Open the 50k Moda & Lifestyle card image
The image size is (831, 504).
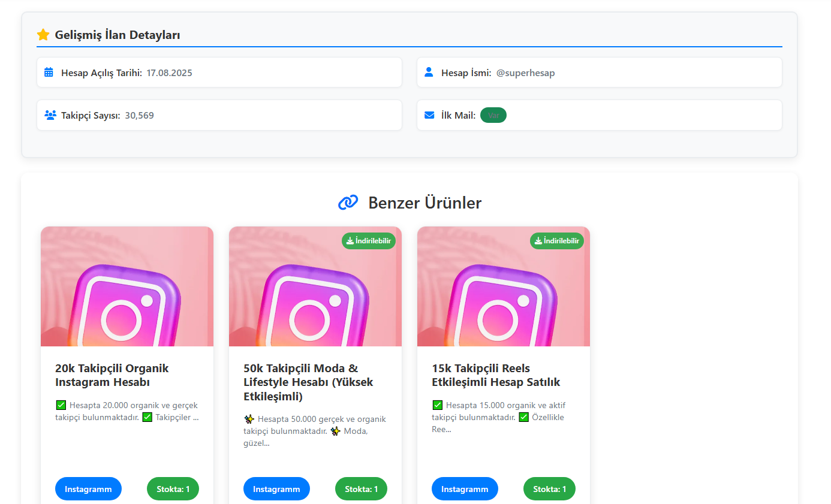[x=315, y=286]
